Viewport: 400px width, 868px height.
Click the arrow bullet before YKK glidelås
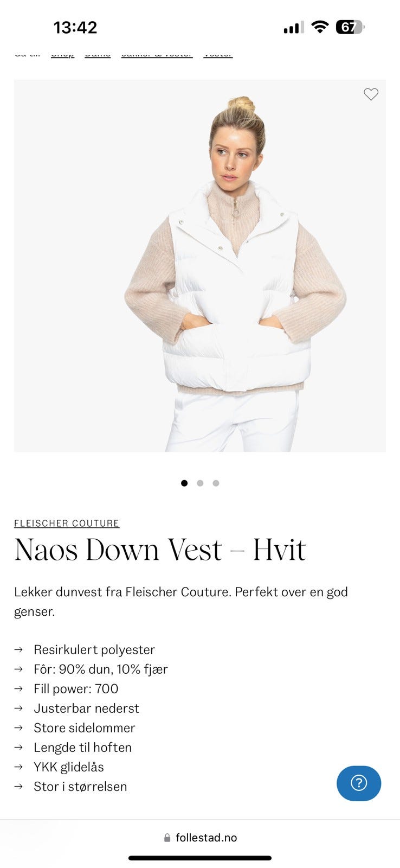(x=18, y=767)
